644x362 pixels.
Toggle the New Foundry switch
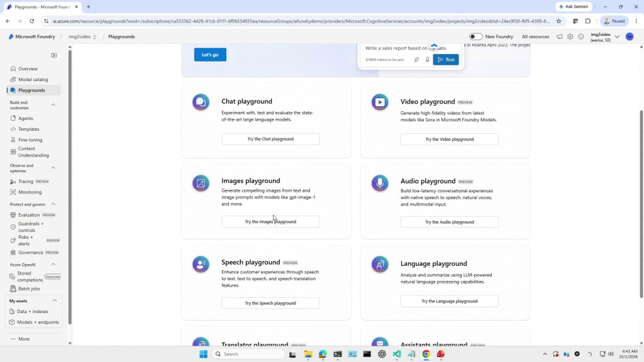(475, 36)
